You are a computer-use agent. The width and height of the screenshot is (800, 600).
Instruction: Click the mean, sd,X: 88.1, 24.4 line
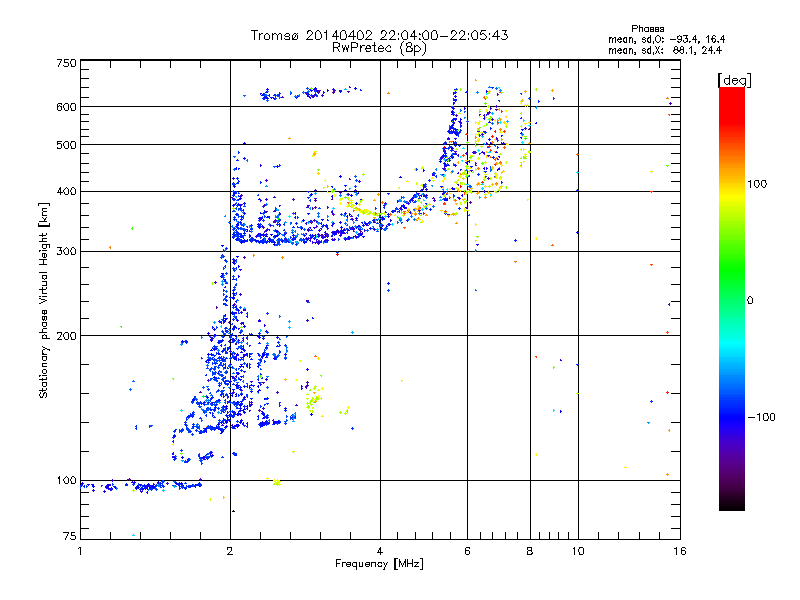(x=665, y=50)
